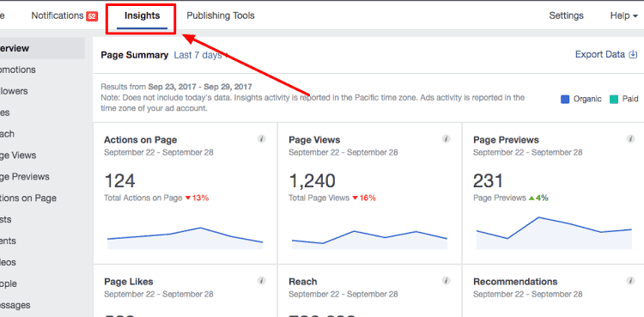Click info icon on Actions on Page card
This screenshot has width=644, height=317.
click(262, 139)
